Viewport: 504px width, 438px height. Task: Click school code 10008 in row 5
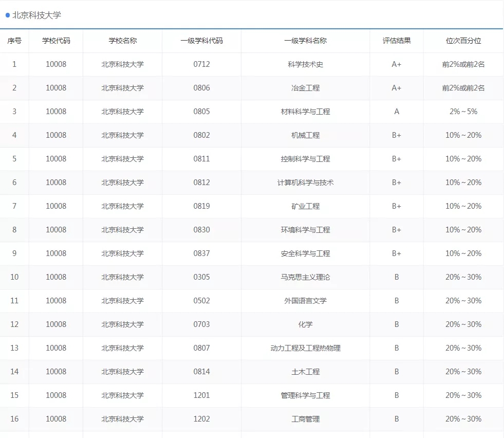pos(56,159)
